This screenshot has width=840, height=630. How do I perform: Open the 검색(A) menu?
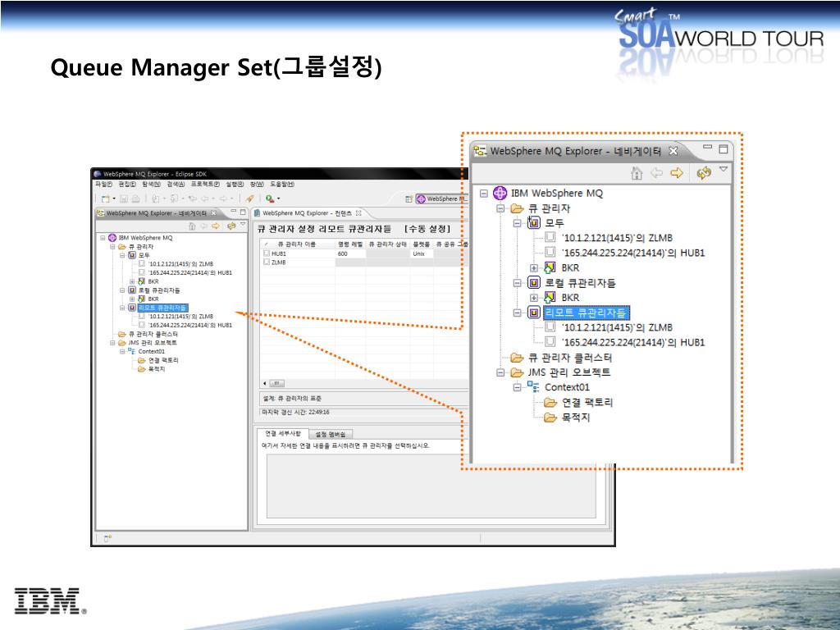click(176, 185)
